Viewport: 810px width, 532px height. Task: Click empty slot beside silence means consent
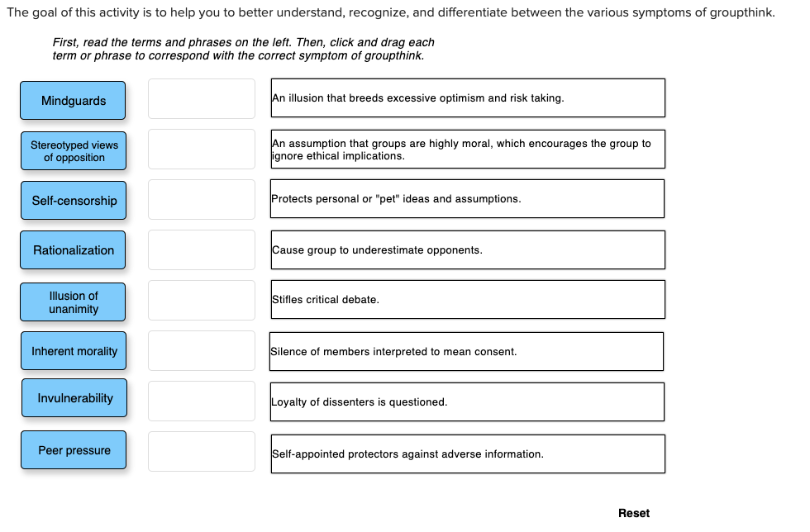pyautogui.click(x=202, y=351)
